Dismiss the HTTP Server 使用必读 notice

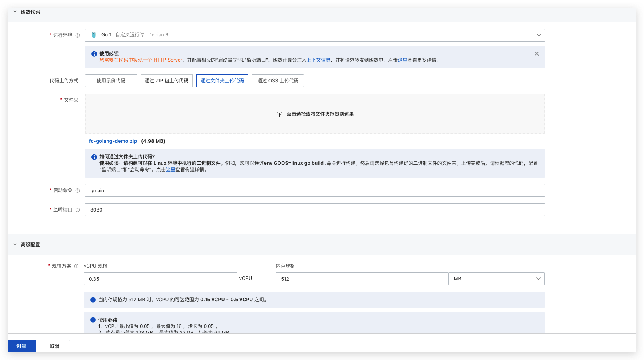537,54
